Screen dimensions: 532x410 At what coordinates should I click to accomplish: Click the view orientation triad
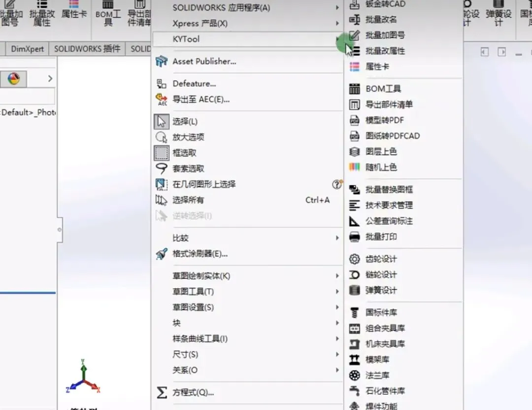click(83, 377)
